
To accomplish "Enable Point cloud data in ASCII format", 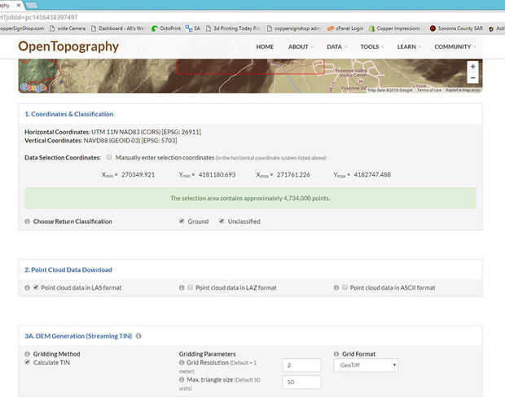I will point(345,287).
